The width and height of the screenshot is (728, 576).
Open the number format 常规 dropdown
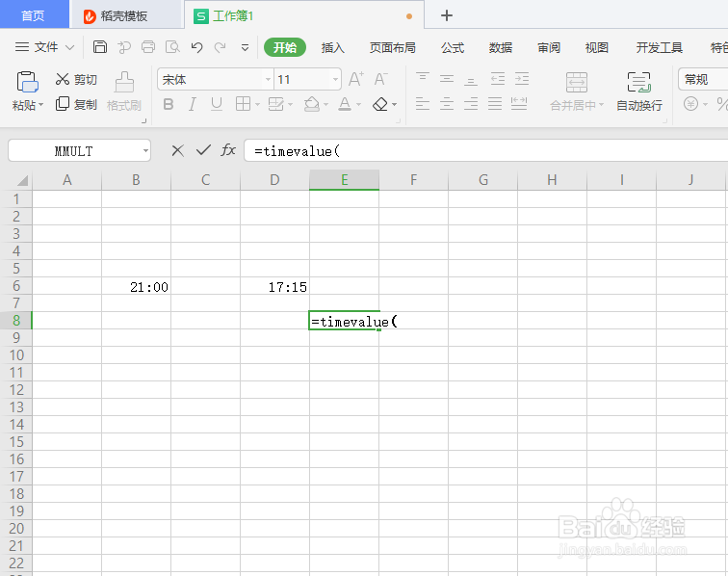pyautogui.click(x=703, y=79)
